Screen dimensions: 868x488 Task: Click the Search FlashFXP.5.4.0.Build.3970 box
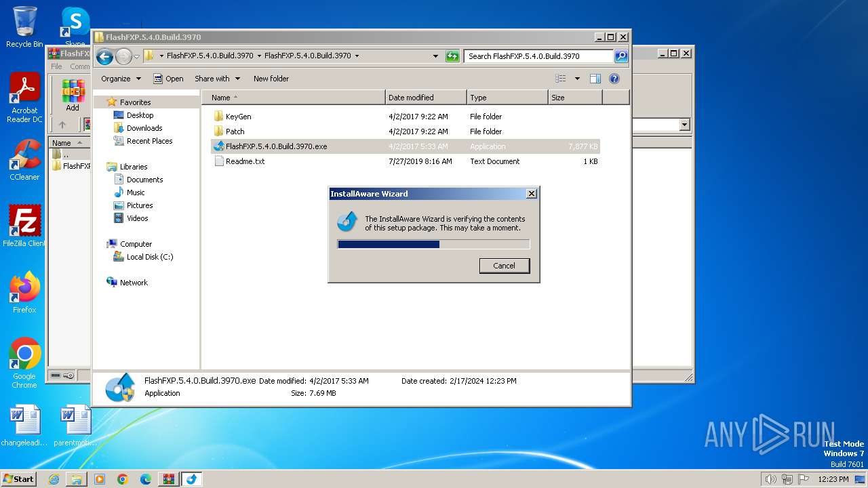coord(539,56)
